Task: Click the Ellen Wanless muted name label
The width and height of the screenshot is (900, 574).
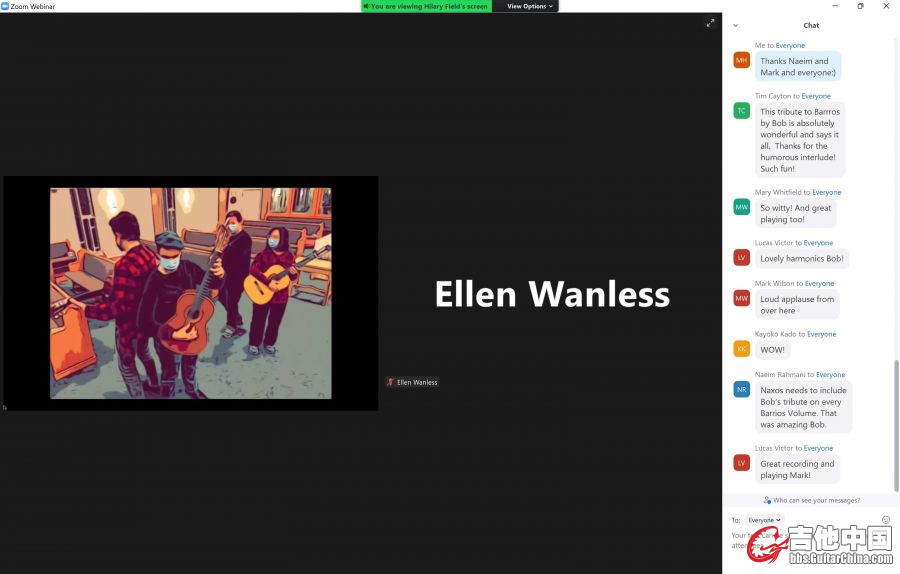Action: tap(413, 382)
